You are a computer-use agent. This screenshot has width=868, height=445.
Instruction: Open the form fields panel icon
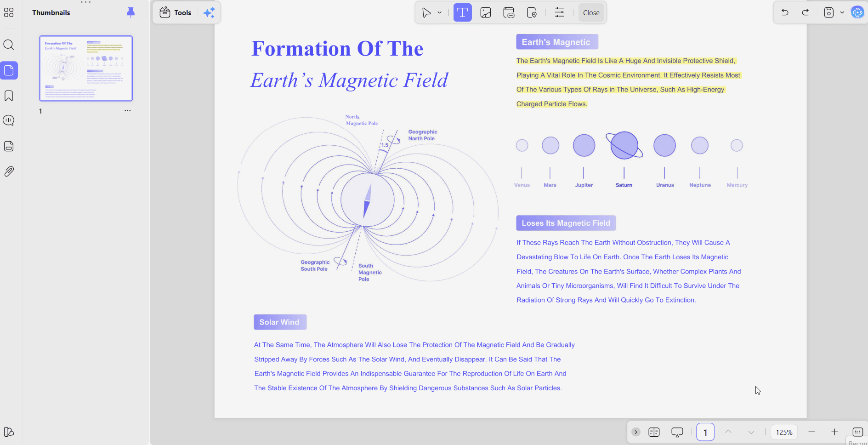[x=9, y=146]
